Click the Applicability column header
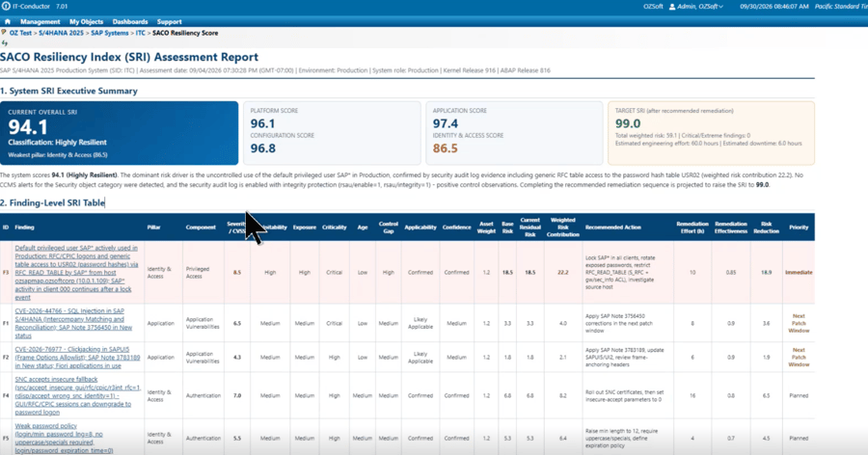Viewport: 868px width, 455px height. pos(420,227)
